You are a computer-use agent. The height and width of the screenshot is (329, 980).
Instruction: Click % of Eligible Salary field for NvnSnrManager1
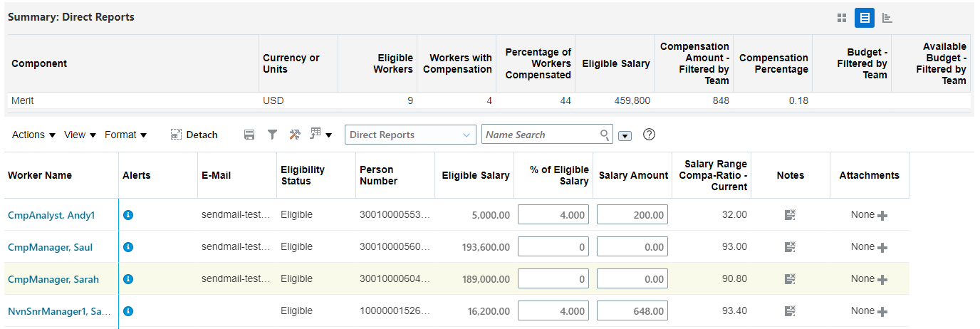pos(553,311)
